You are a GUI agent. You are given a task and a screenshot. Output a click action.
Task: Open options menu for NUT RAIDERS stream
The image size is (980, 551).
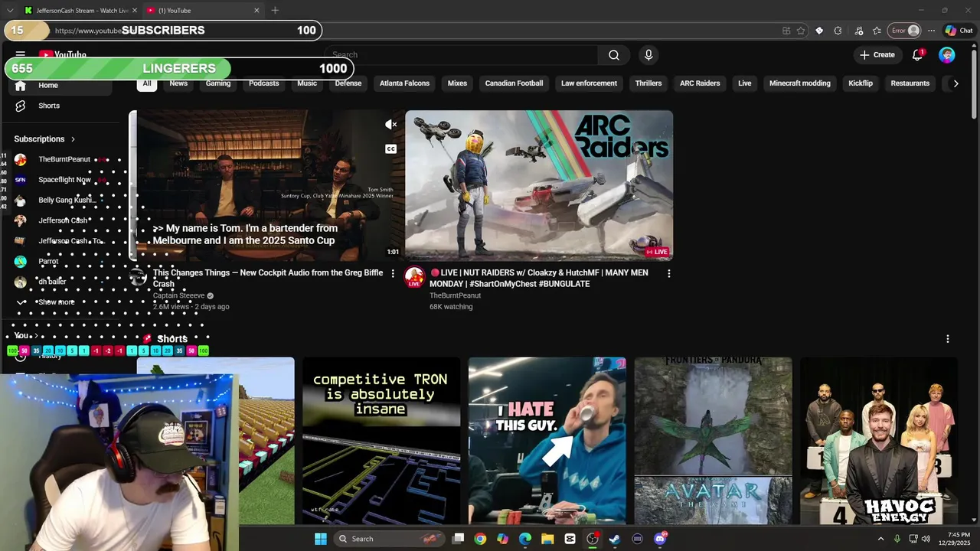tap(668, 273)
